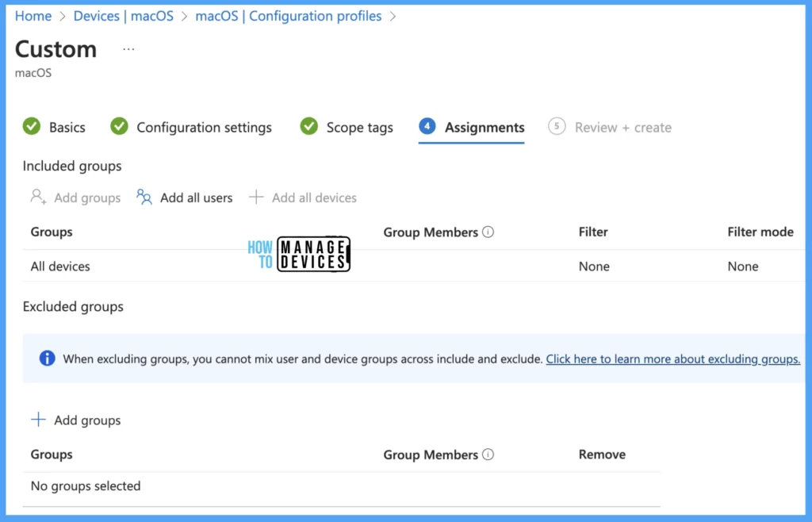Click the Groups header in Excluded groups
This screenshot has width=812, height=522.
52,454
